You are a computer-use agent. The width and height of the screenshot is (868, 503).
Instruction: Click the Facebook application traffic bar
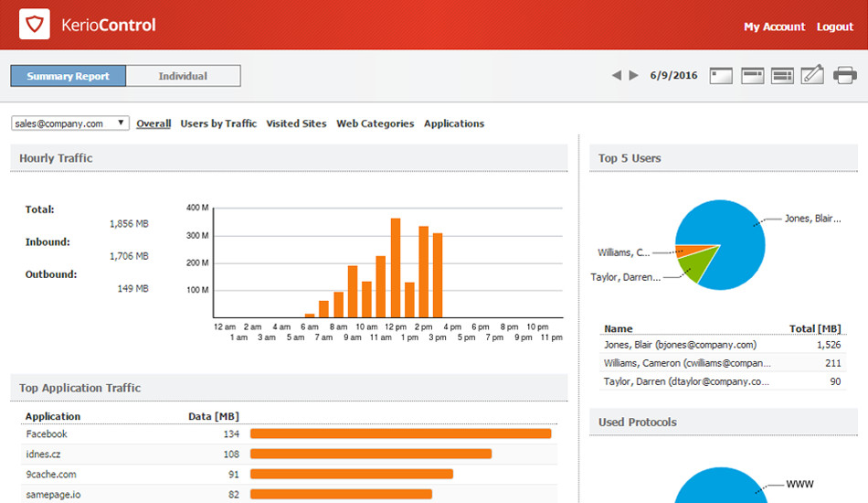pyautogui.click(x=401, y=433)
